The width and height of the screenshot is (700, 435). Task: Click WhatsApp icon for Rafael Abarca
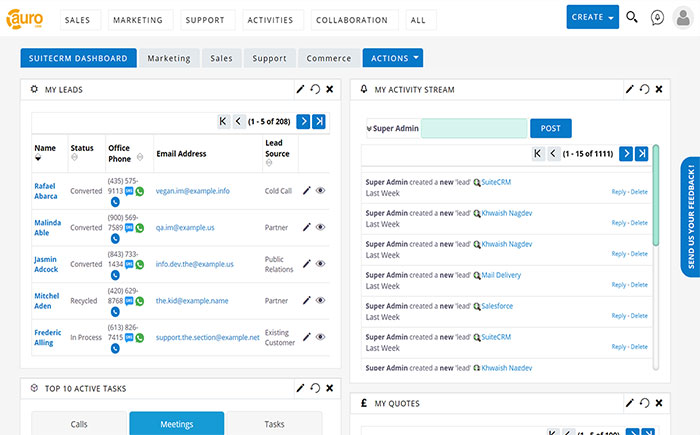coord(140,192)
